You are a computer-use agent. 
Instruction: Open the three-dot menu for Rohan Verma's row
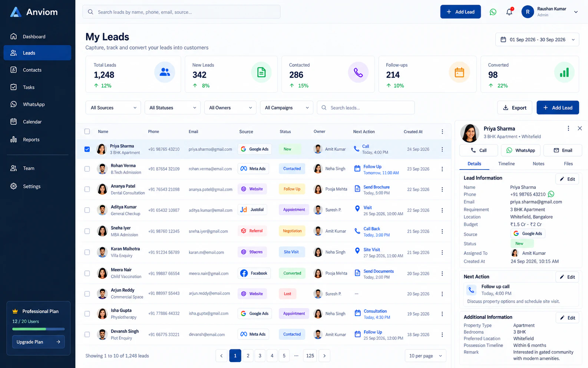point(442,169)
